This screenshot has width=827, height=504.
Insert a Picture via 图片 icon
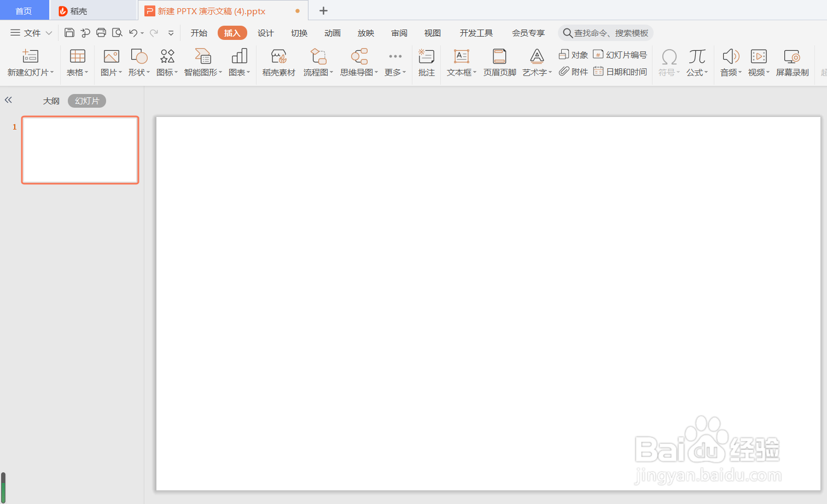[x=112, y=56]
